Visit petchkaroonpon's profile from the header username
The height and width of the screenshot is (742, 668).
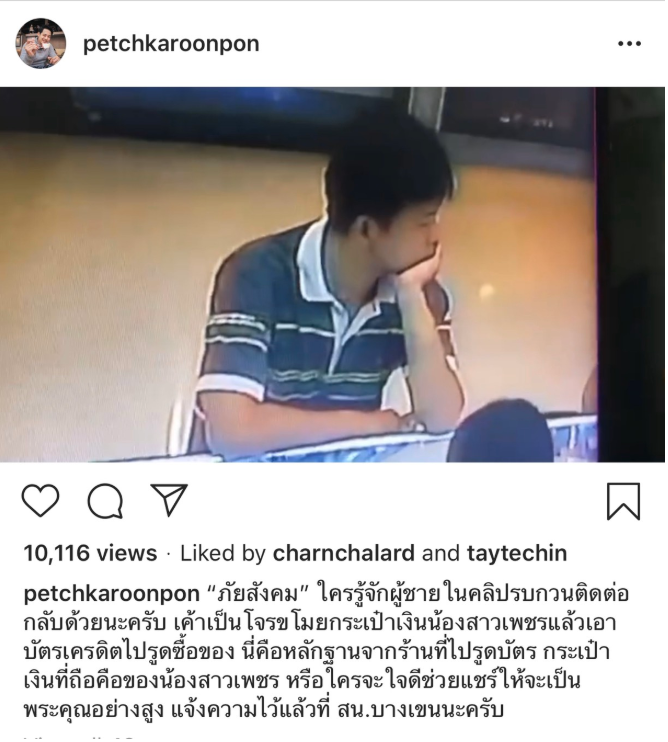[x=171, y=44]
